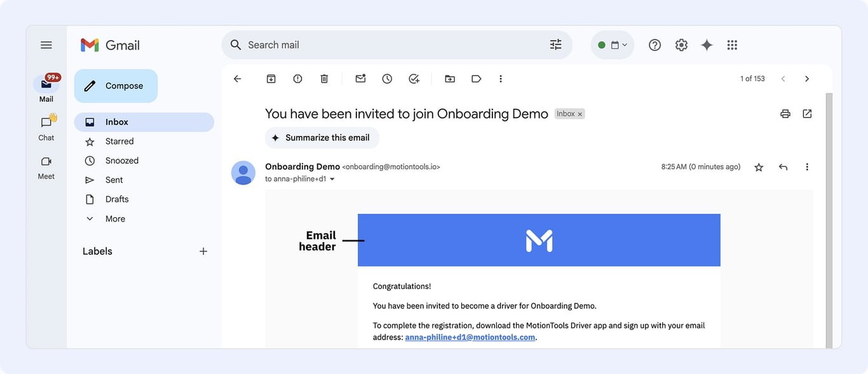The image size is (868, 374).
Task: Add this email to Tasks
Action: pos(414,79)
